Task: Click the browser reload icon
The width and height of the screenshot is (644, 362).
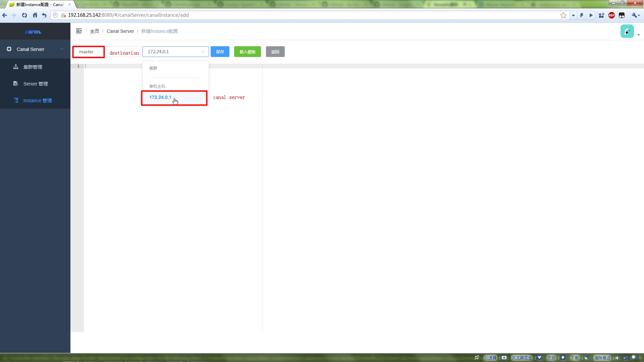Action: [24, 15]
